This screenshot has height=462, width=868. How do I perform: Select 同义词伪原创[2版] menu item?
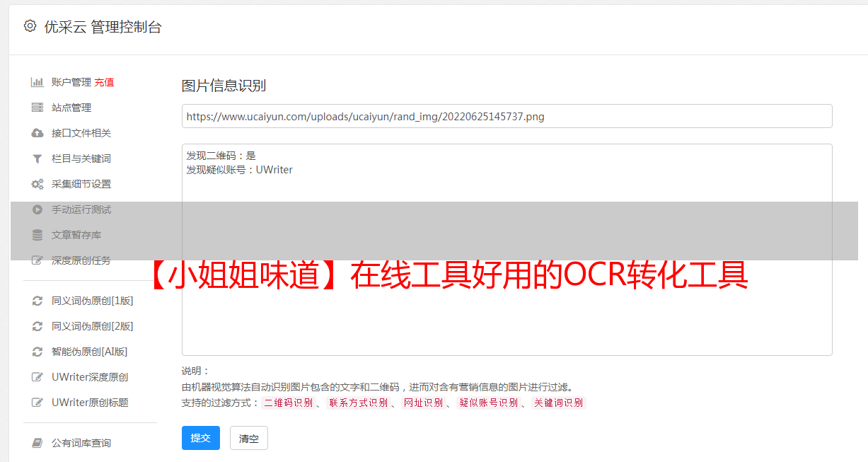92,326
